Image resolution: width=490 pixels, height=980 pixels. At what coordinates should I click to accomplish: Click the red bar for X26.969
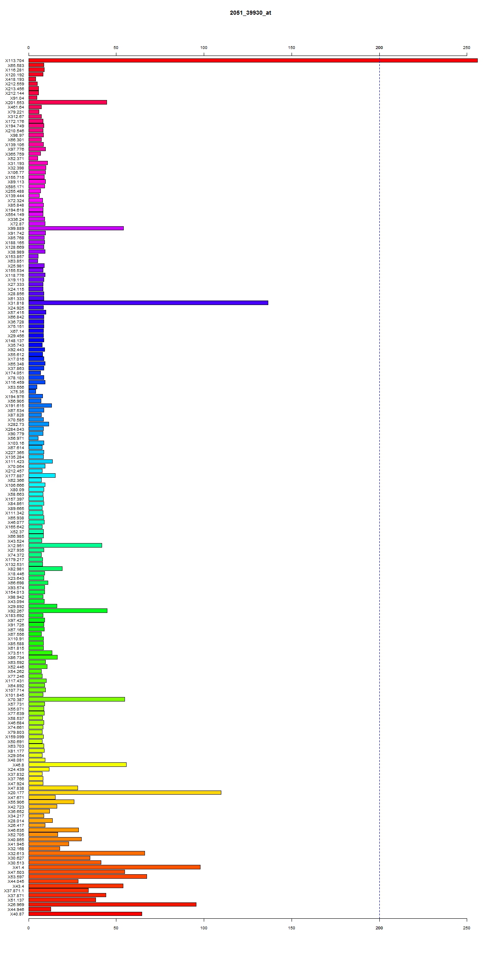coord(112,904)
